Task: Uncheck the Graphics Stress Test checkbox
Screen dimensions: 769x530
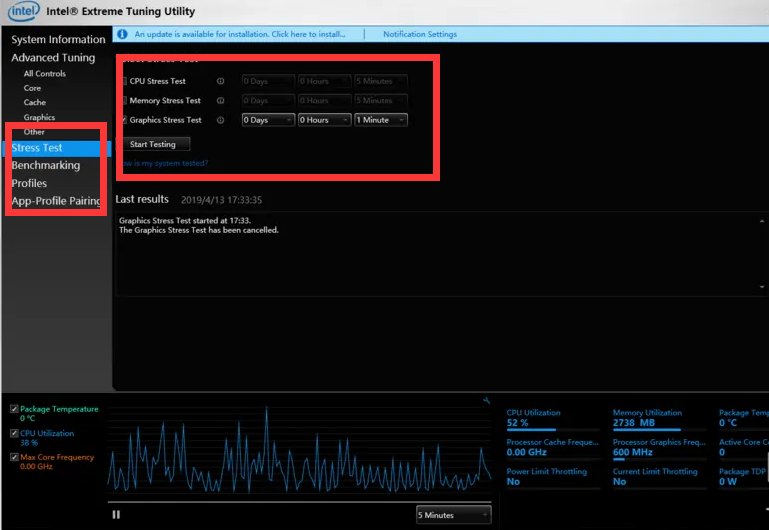Action: [124, 120]
